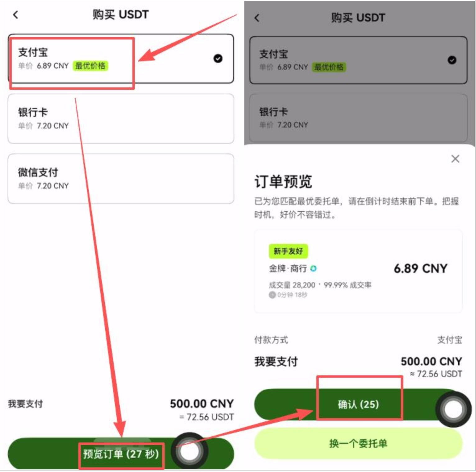The height and width of the screenshot is (472, 476).
Task: Choose 银行卡 payment method at 7.20 CNY
Action: coord(121,118)
